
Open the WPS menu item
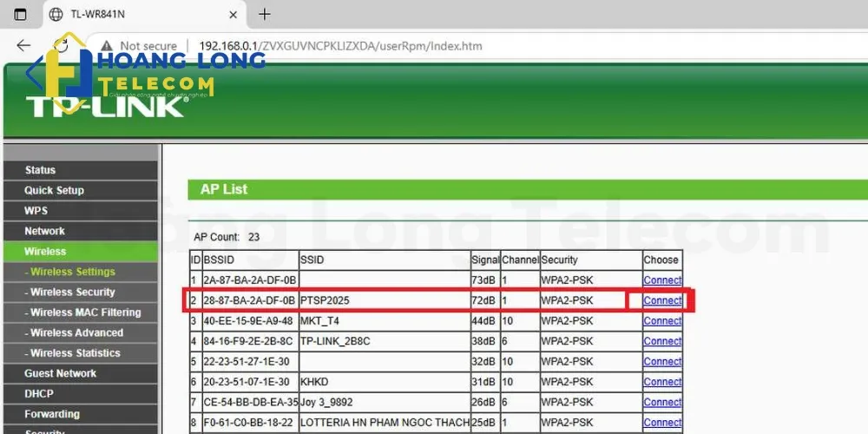(x=81, y=211)
